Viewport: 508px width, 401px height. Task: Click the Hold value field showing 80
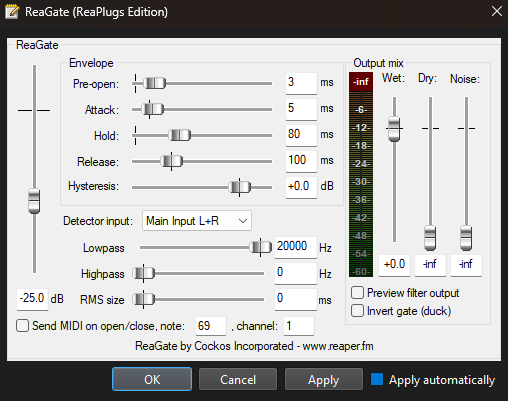301,135
